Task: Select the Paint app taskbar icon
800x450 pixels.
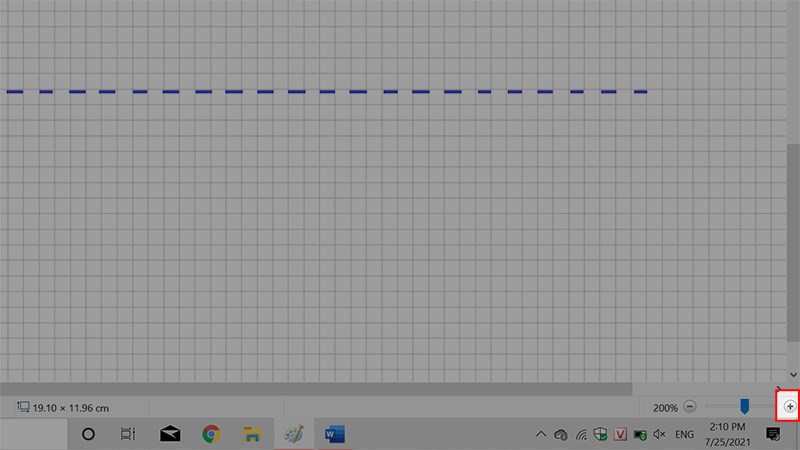Action: pyautogui.click(x=294, y=434)
